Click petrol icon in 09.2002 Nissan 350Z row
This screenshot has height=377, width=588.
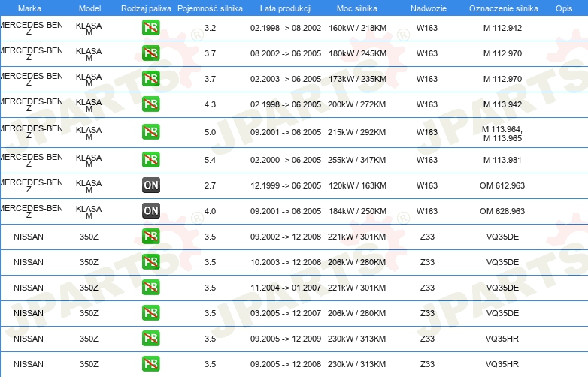[150, 237]
